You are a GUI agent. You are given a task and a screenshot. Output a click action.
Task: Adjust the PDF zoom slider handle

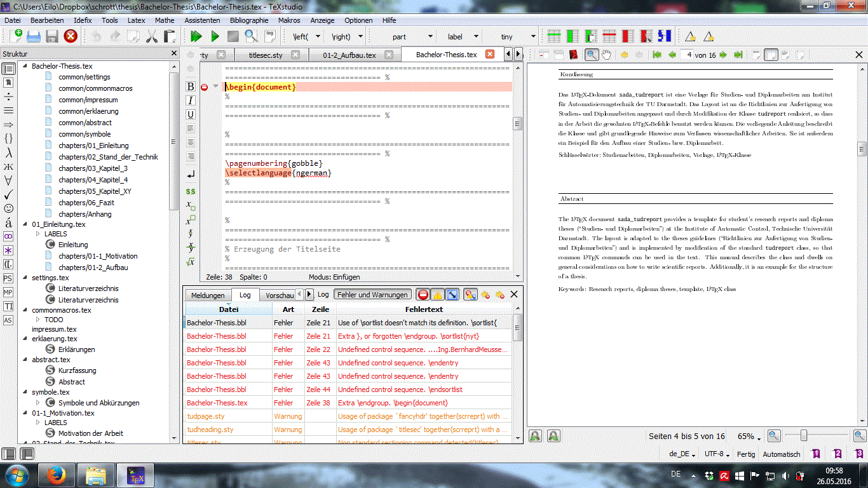pyautogui.click(x=804, y=435)
